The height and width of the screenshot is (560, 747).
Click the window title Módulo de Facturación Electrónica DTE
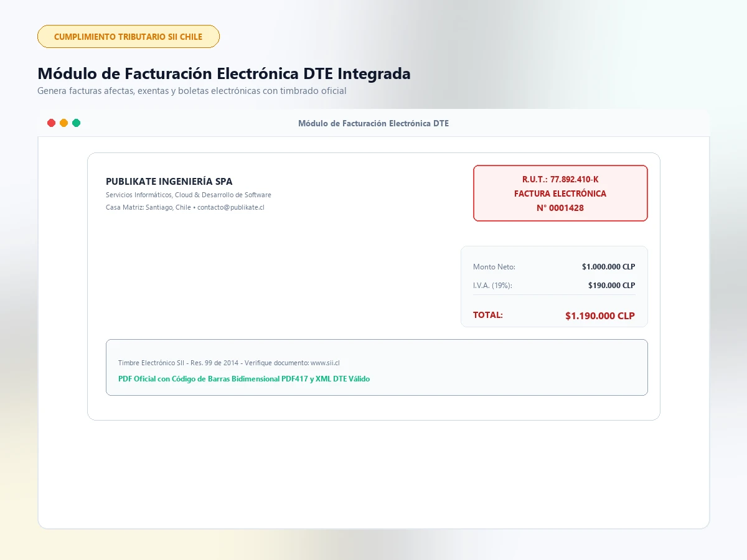[x=374, y=123]
